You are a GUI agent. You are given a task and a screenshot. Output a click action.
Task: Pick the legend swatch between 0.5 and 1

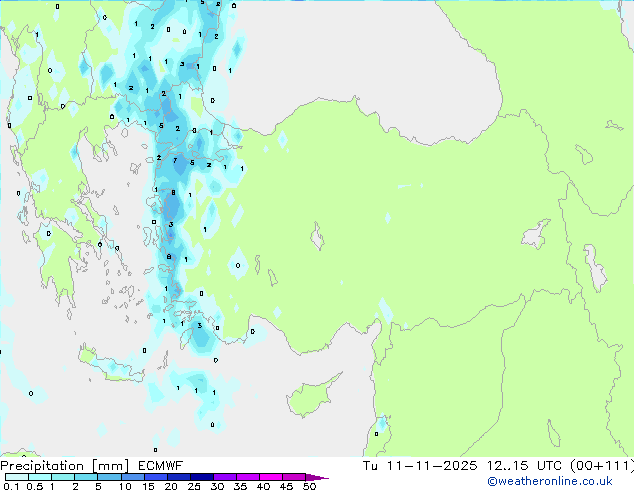pyautogui.click(x=40, y=477)
